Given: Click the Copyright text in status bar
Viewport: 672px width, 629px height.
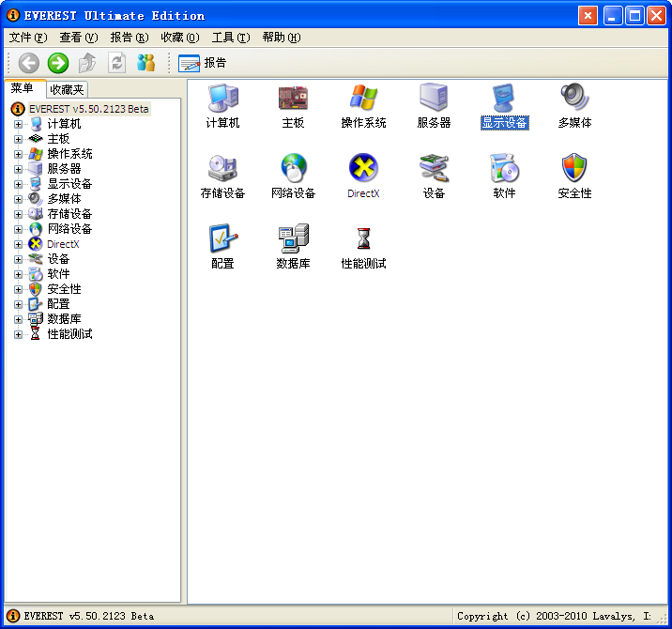Looking at the screenshot, I should [554, 616].
